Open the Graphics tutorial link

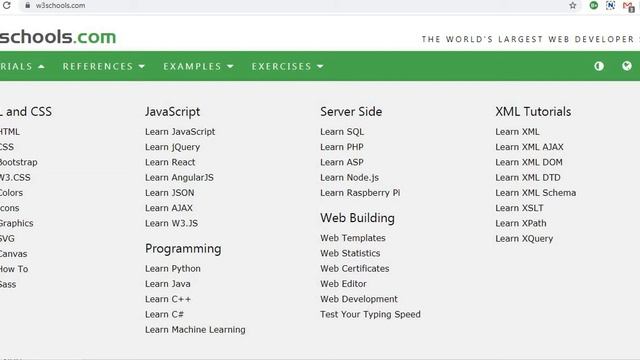point(17,223)
